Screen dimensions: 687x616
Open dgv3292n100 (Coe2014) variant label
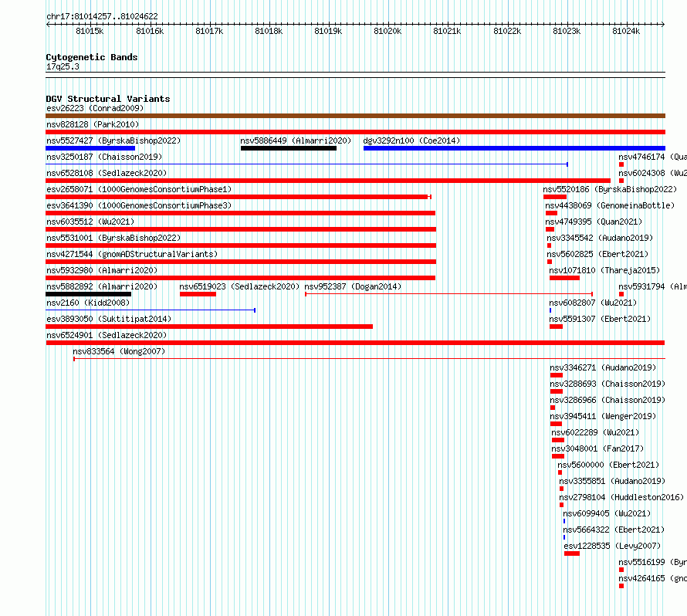pyautogui.click(x=412, y=140)
